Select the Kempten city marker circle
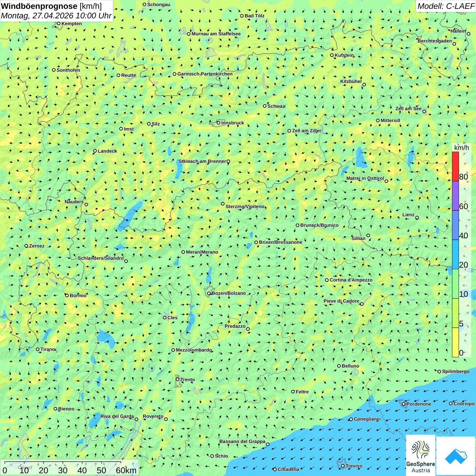Image resolution: width=476 pixels, height=476 pixels. [58, 23]
